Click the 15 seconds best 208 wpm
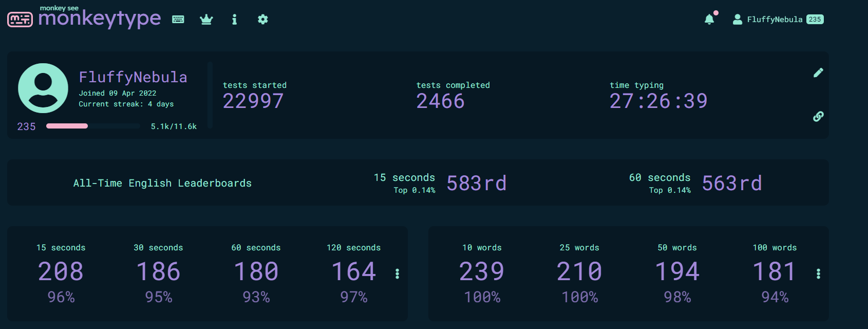The height and width of the screenshot is (329, 868). [x=61, y=271]
